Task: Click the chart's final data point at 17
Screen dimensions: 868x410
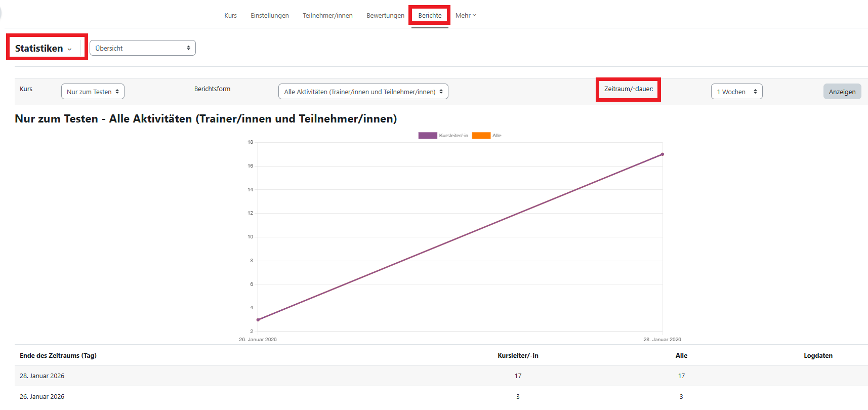Action: point(662,154)
